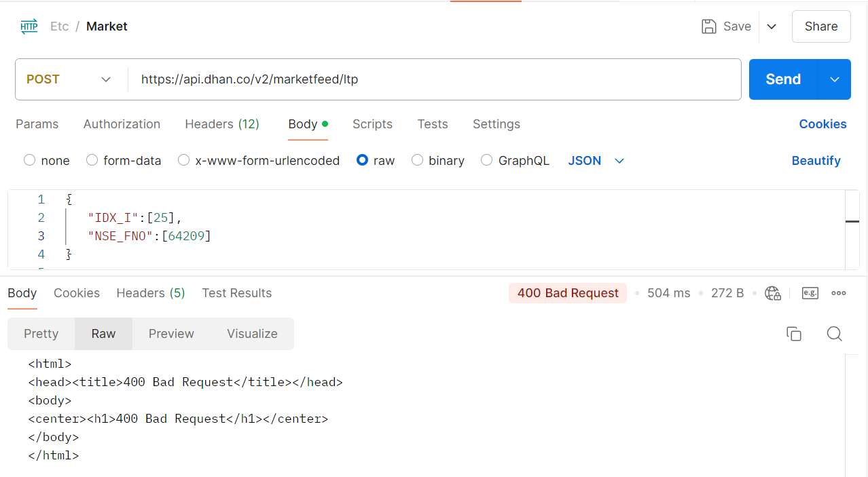Select the response Body tab
Viewport: 868px width, 477px height.
(22, 293)
